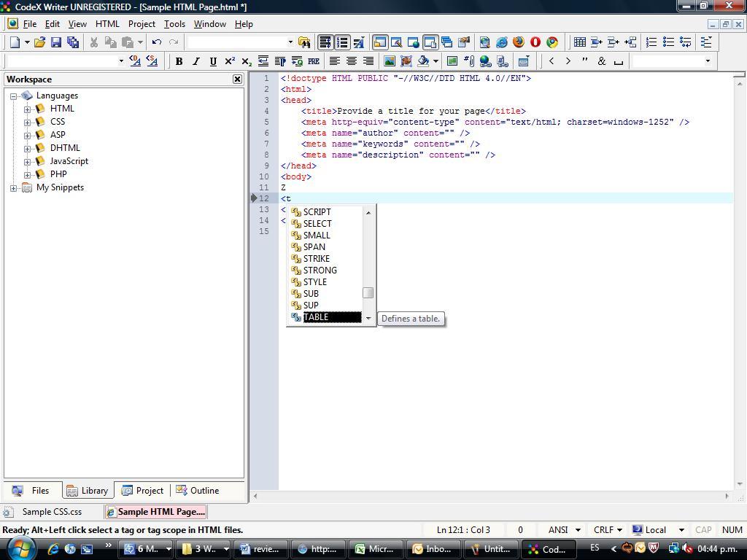Image resolution: width=747 pixels, height=560 pixels.
Task: Launch preview in Google Chrome
Action: (551, 42)
